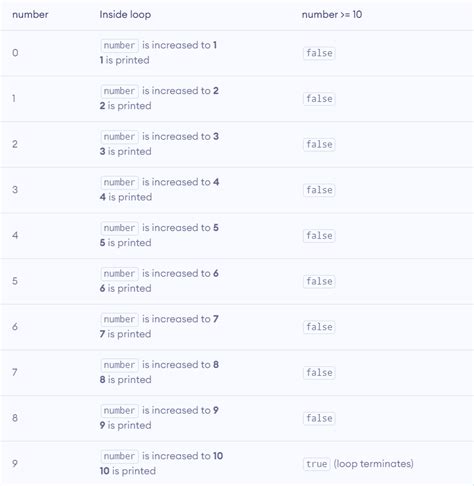Click the 'number >= 10' column header
474x486 pixels.
click(x=332, y=15)
